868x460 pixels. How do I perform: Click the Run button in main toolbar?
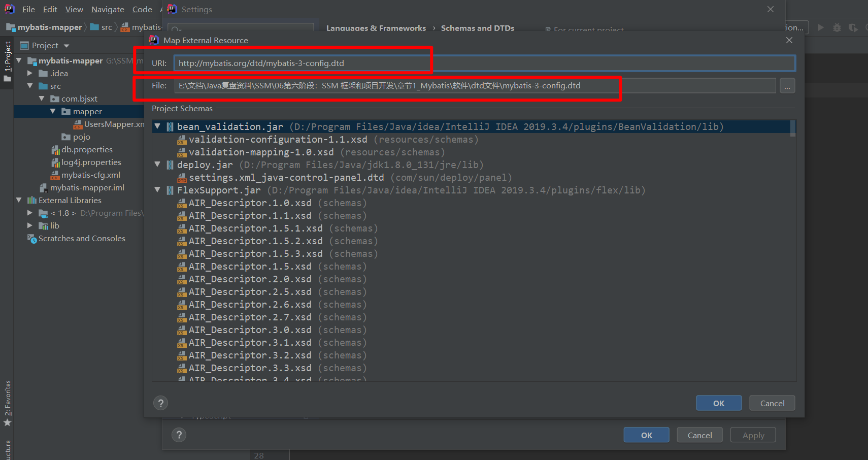tap(820, 27)
